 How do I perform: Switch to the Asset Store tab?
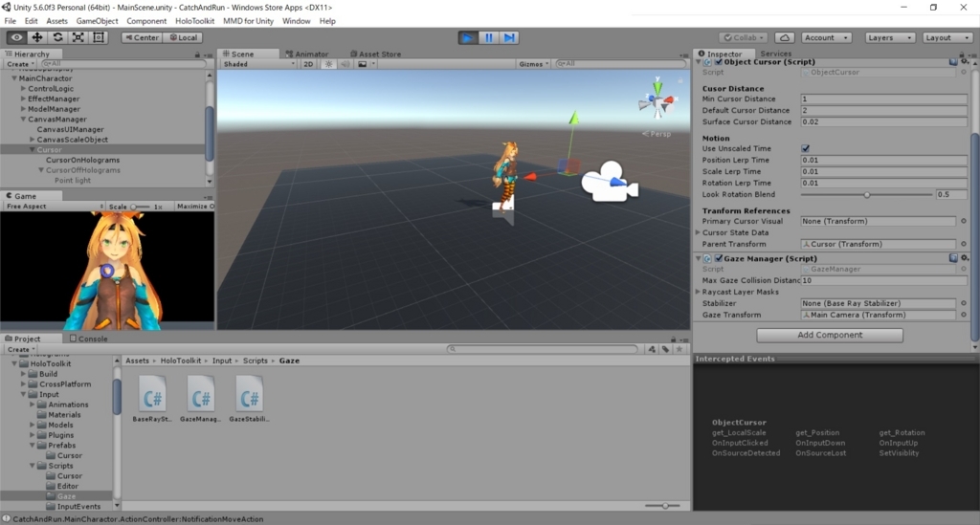[375, 54]
